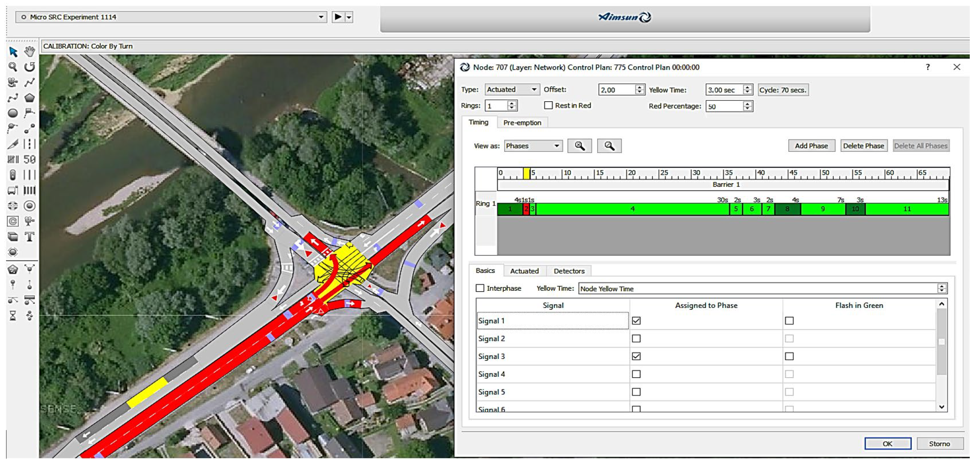980x468 pixels.
Task: Click the rotate view tool
Action: [29, 67]
